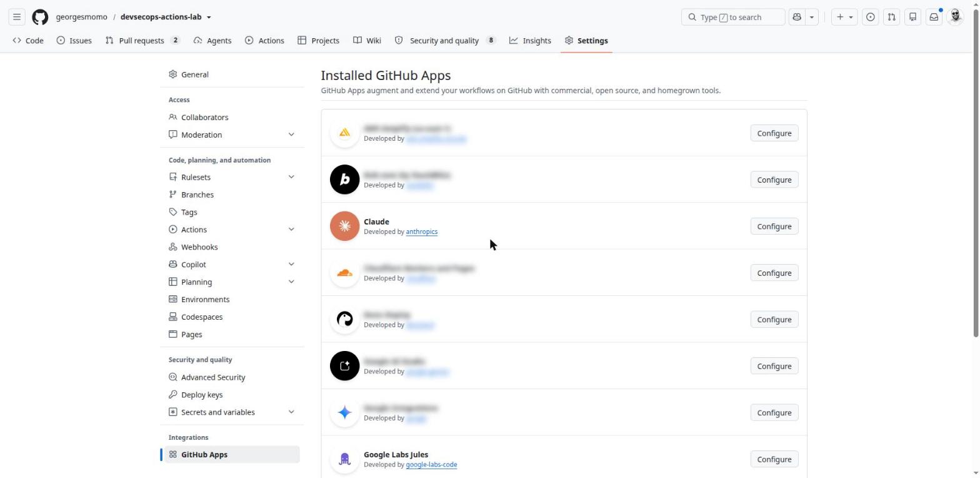Configure the Claude app
The width and height of the screenshot is (980, 478).
point(774,226)
